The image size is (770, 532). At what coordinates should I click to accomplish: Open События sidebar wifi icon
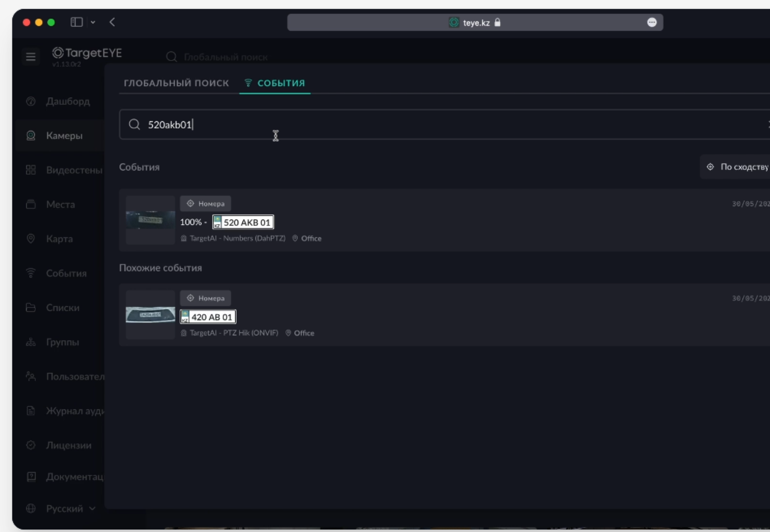[31, 273]
